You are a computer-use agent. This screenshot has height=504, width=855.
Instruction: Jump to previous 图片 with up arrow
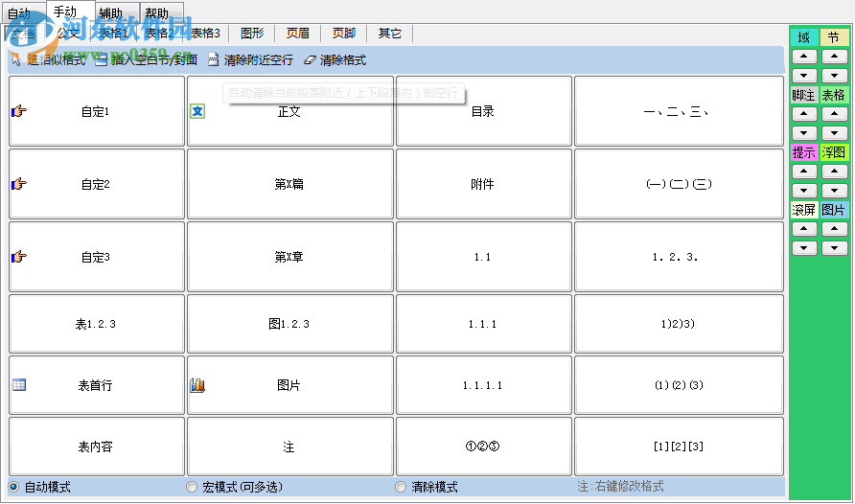[834, 229]
